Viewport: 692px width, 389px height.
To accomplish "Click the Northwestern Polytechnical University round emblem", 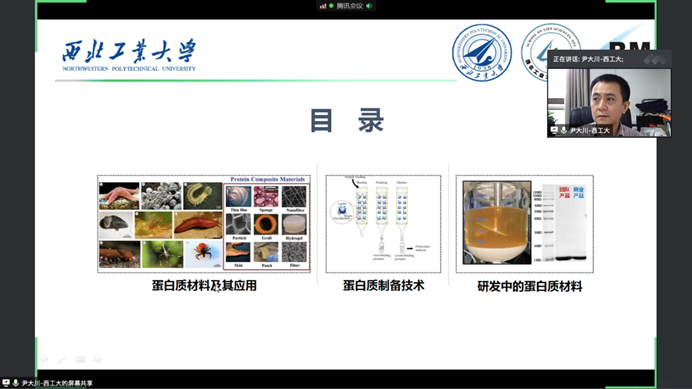I will click(x=482, y=53).
